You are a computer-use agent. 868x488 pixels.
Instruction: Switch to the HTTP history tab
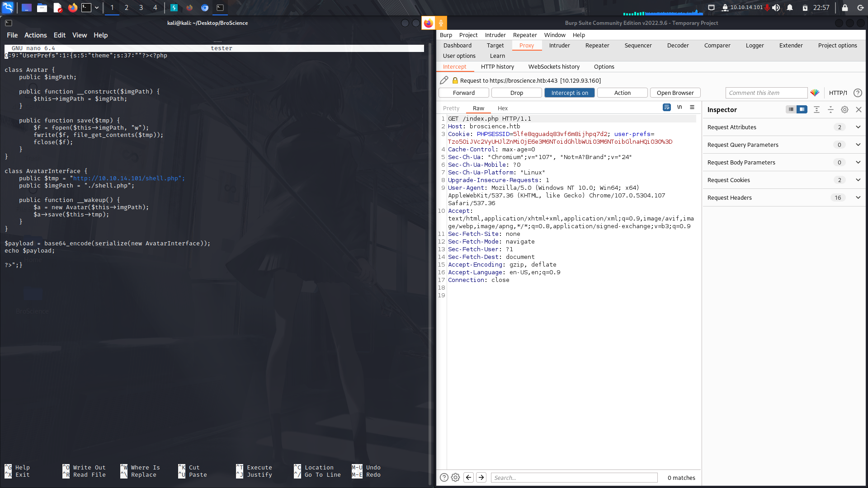pos(497,66)
